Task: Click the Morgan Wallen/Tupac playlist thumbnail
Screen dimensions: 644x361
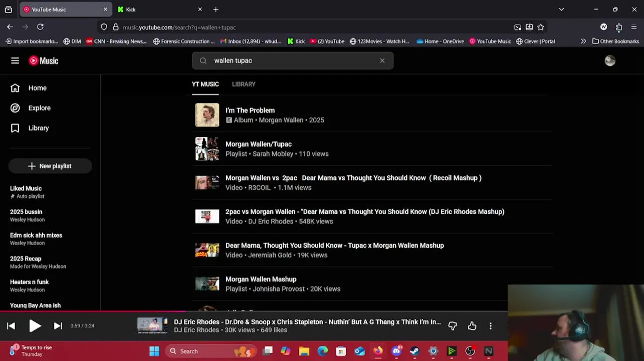Action: pyautogui.click(x=207, y=149)
